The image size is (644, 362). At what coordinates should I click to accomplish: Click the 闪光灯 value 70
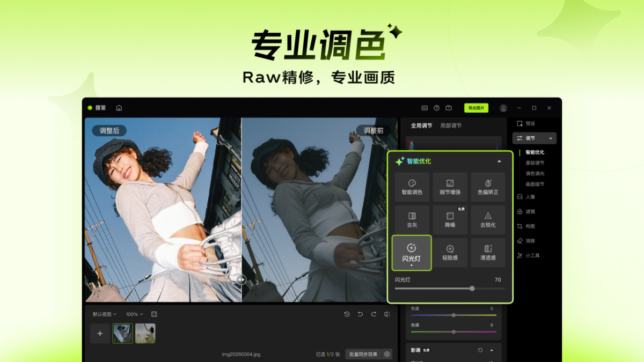tap(497, 280)
